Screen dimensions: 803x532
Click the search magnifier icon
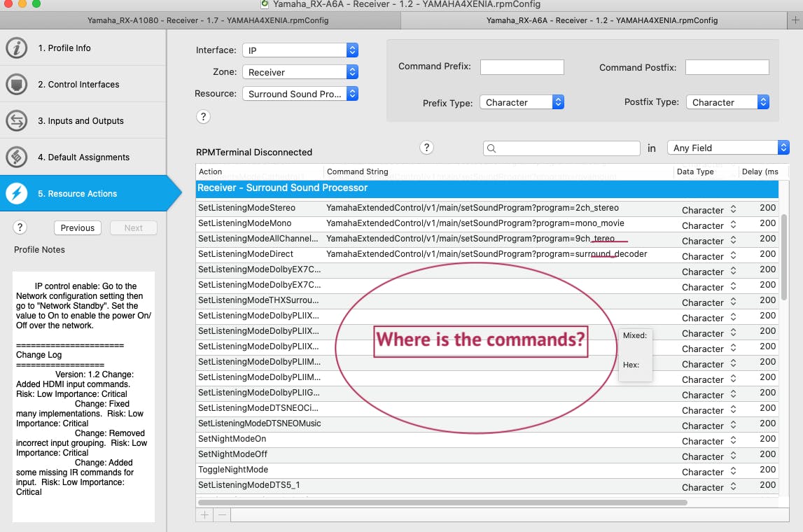point(491,148)
